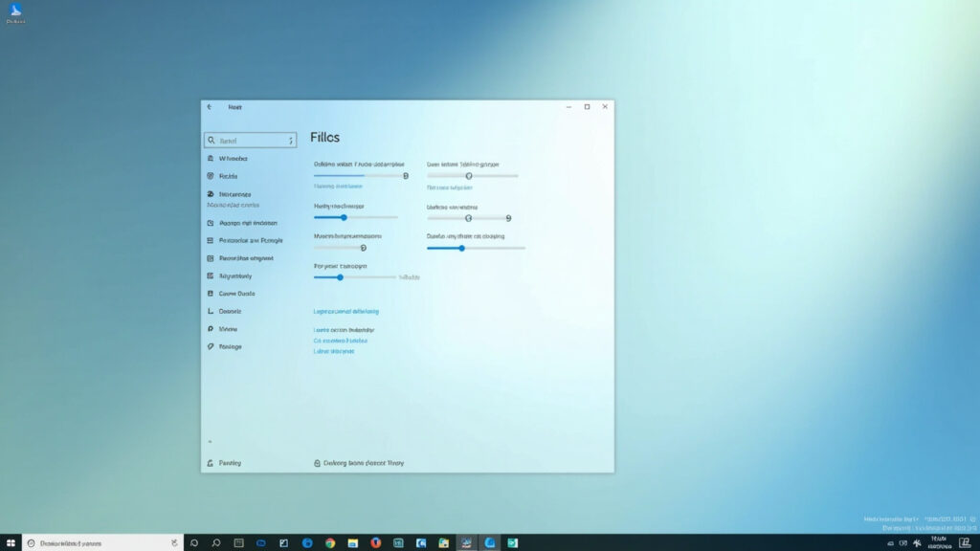
Task: Launch Microsoft Edge from the taskbar
Action: tap(306, 542)
